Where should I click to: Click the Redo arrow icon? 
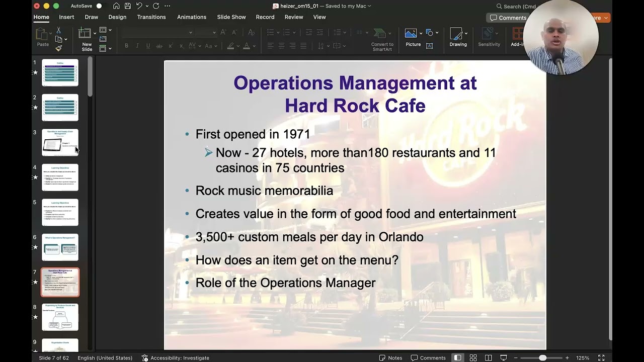pyautogui.click(x=156, y=6)
